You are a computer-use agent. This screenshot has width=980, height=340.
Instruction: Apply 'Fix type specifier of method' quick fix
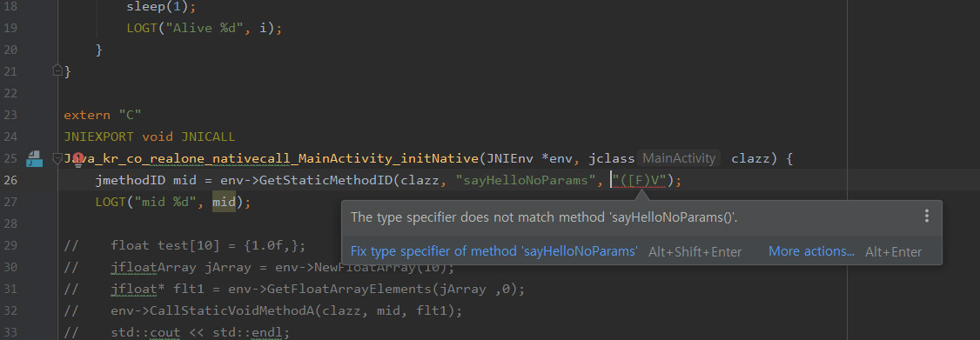[493, 252]
